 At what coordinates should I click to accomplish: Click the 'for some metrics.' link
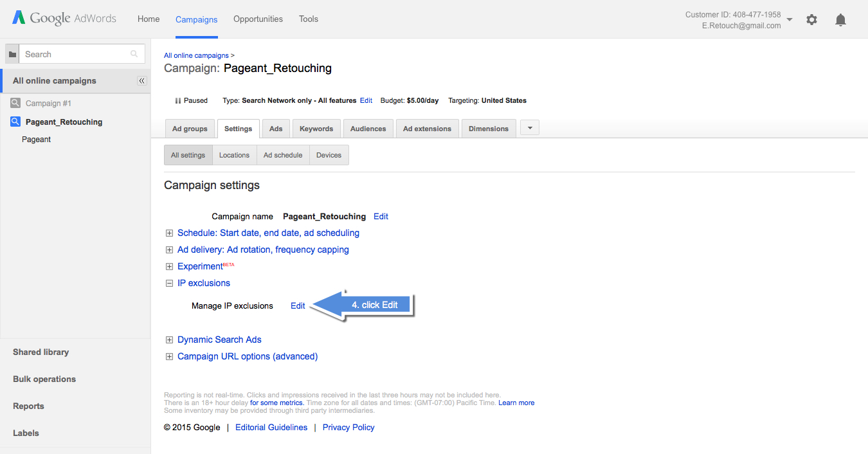tap(277, 403)
